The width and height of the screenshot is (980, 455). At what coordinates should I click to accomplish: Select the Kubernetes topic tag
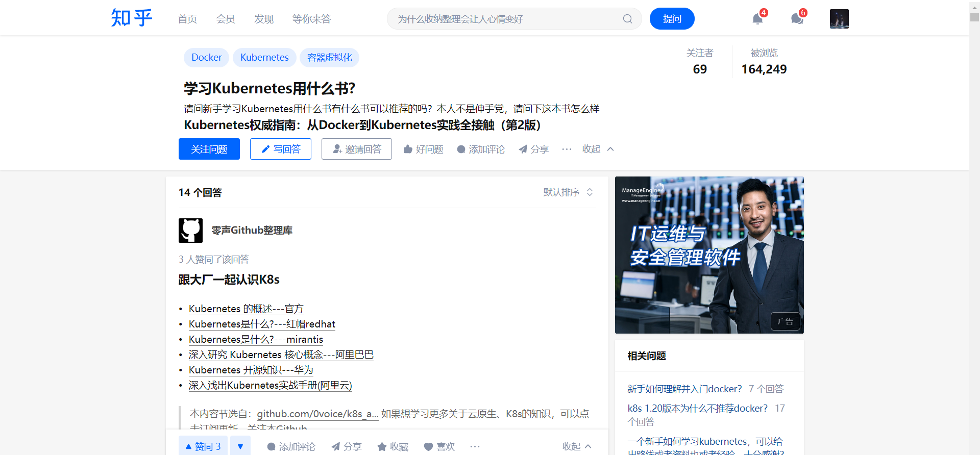[x=264, y=58]
